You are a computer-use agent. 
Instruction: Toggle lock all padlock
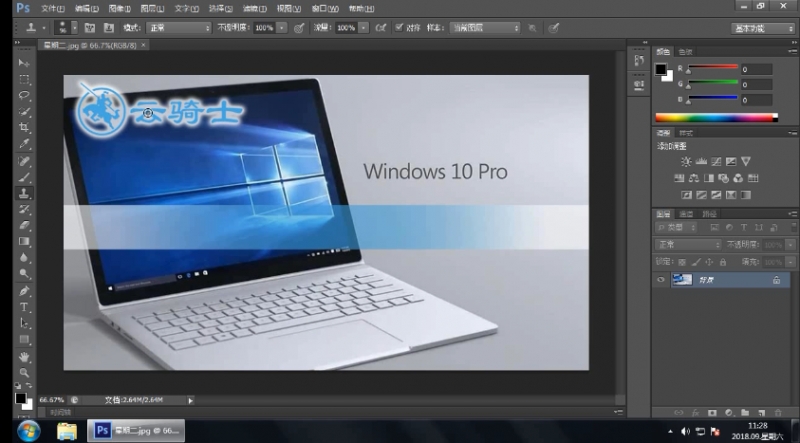pyautogui.click(x=722, y=262)
